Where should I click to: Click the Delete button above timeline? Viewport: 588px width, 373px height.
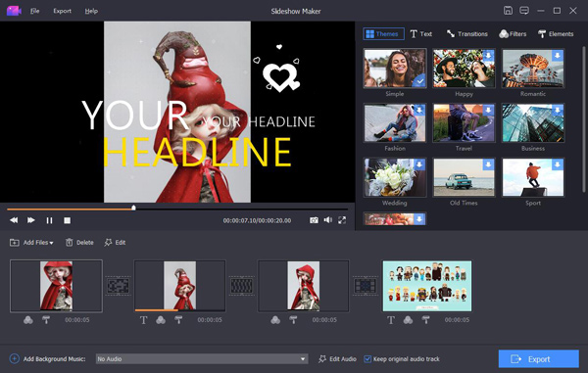[x=79, y=243]
